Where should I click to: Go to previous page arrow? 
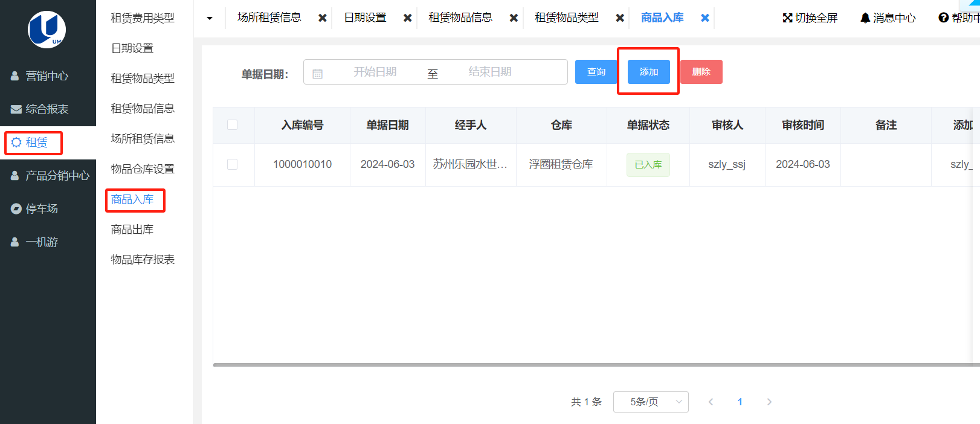tap(711, 402)
